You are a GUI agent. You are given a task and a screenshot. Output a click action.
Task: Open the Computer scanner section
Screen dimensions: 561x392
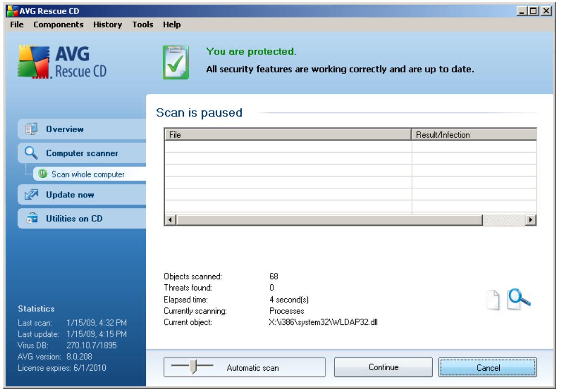(x=82, y=153)
